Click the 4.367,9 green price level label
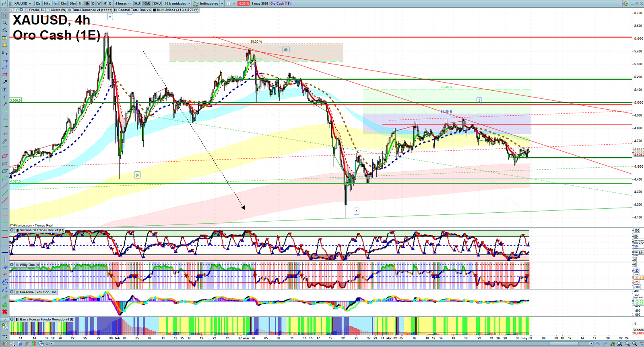 15,181
